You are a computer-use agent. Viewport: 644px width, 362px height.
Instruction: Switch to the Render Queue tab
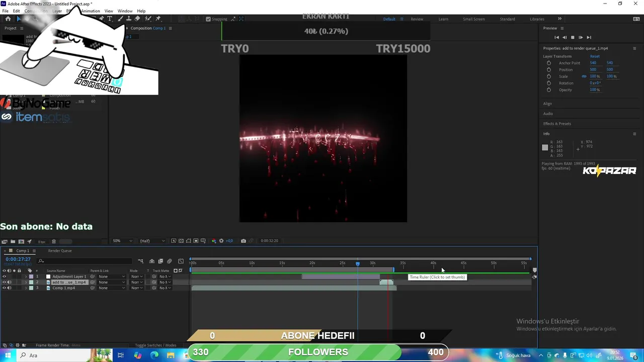(x=60, y=251)
